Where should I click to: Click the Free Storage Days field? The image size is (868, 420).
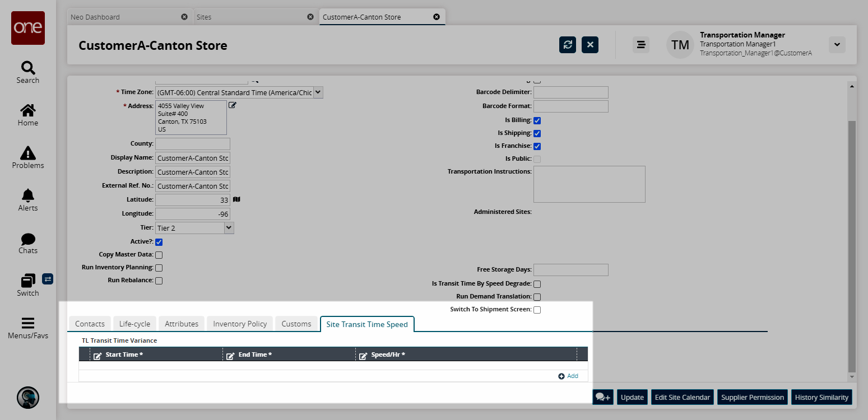(x=570, y=270)
